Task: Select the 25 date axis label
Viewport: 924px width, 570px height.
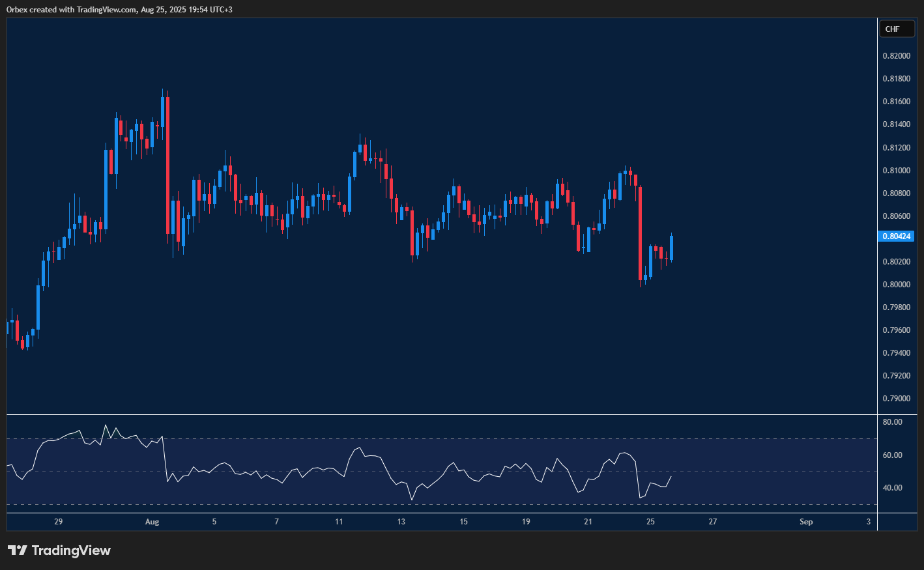Action: coord(649,522)
